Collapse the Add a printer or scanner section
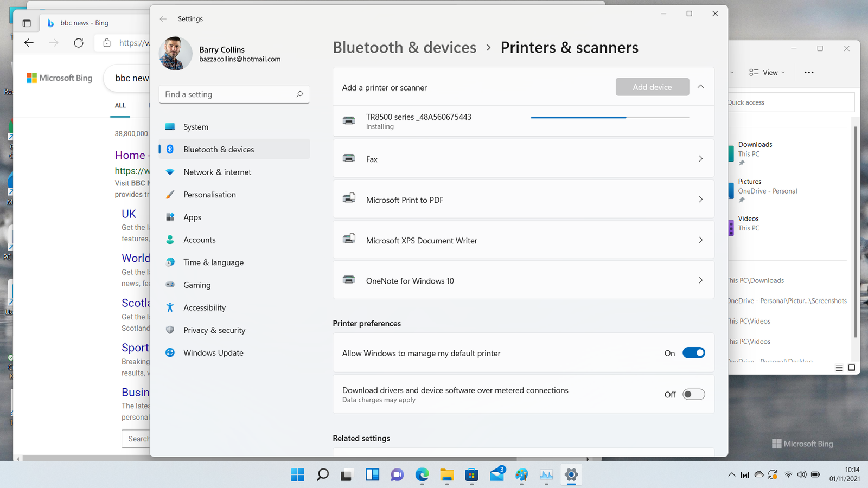The width and height of the screenshot is (868, 488). click(x=700, y=86)
